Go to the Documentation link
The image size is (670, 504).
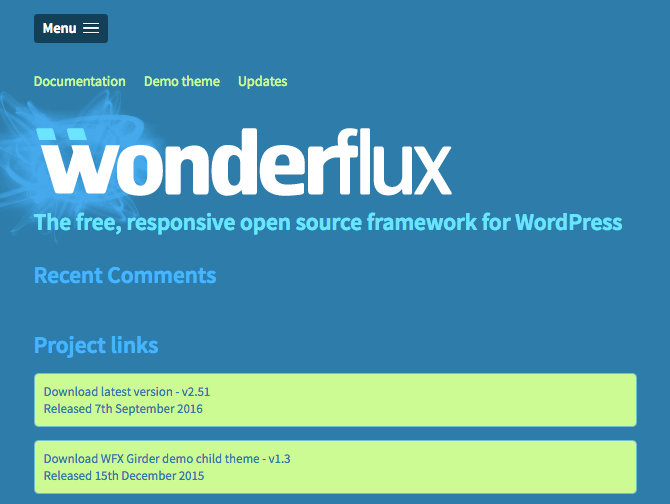coord(79,81)
